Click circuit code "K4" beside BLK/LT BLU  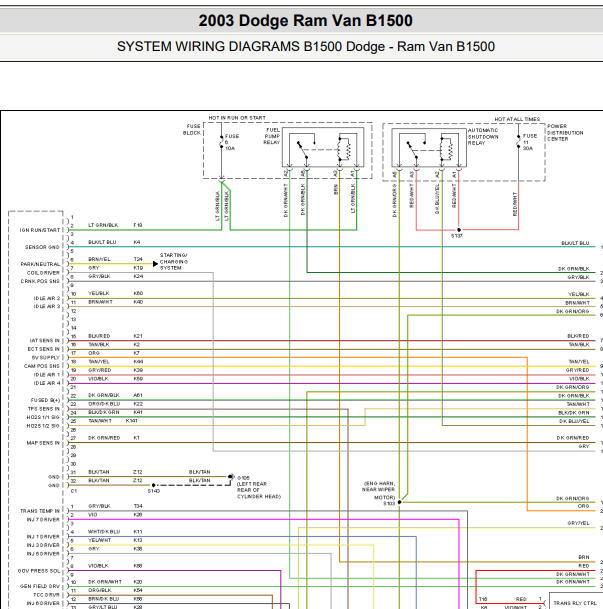click(x=137, y=242)
